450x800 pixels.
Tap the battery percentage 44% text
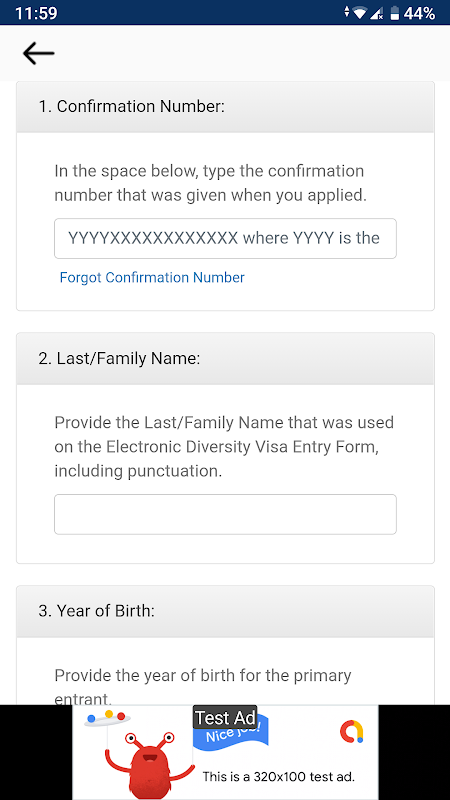click(x=419, y=13)
